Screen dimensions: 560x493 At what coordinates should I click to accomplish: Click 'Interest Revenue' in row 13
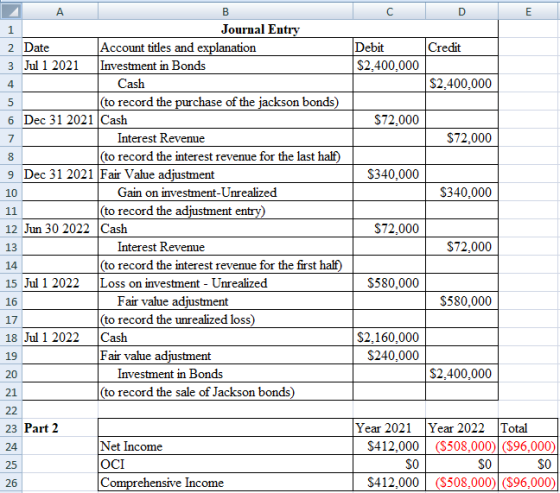pyautogui.click(x=225, y=247)
